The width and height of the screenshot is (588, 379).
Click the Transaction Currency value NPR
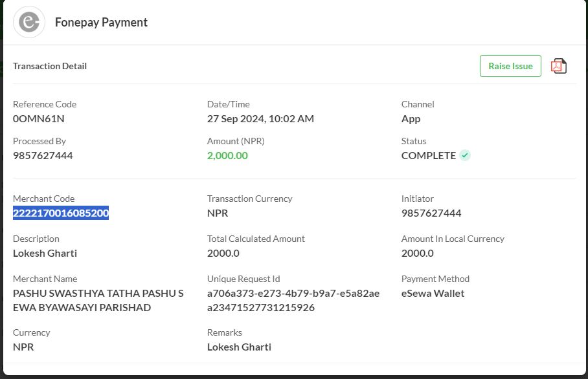click(x=218, y=213)
